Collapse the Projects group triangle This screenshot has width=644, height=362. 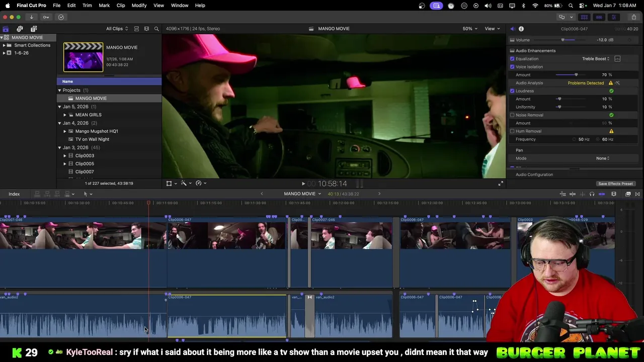[59, 90]
